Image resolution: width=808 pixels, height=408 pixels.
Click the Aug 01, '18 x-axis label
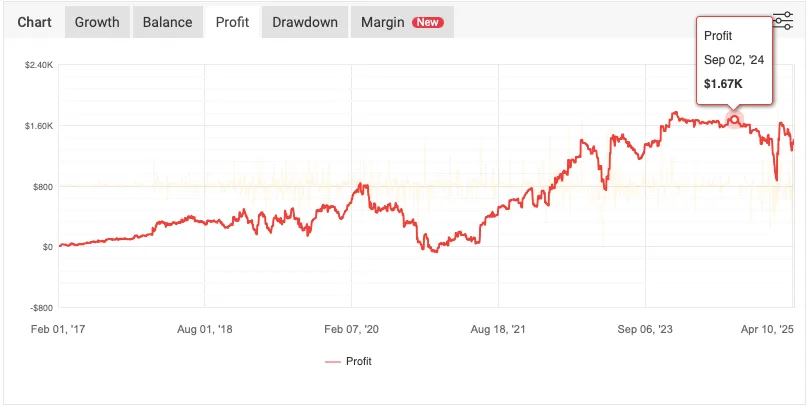tap(206, 327)
